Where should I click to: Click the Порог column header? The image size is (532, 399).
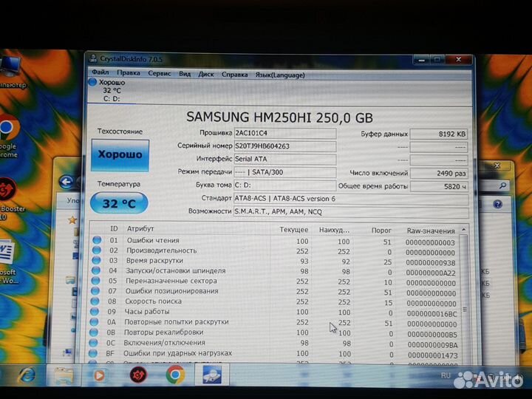(381, 231)
